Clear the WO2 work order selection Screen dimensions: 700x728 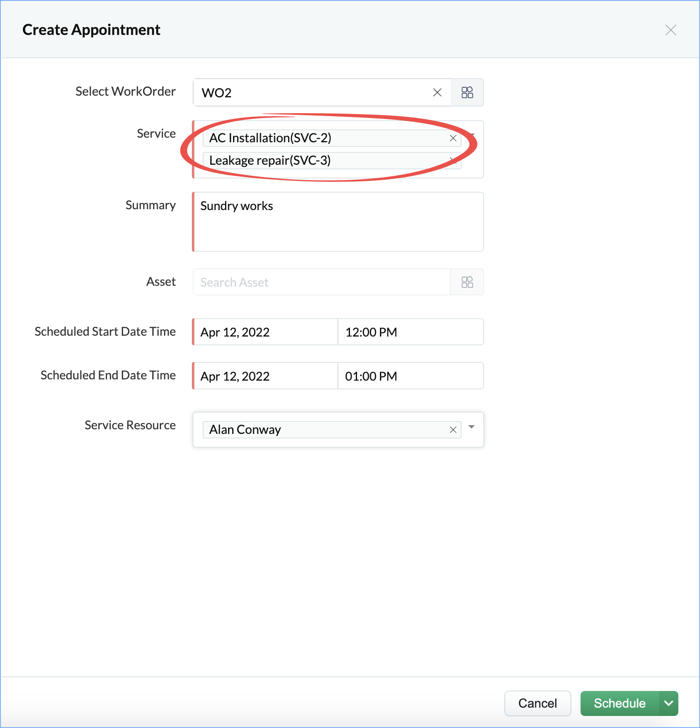tap(437, 92)
